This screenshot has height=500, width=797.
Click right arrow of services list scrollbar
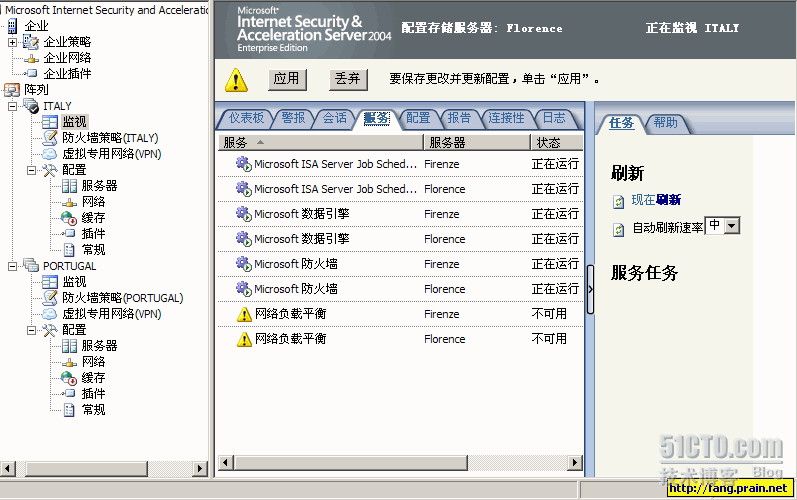coord(574,462)
